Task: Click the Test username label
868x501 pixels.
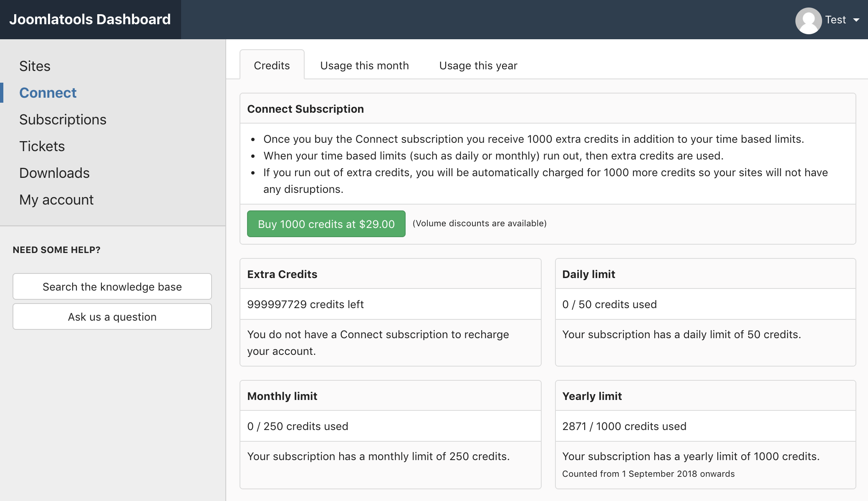Action: point(835,20)
